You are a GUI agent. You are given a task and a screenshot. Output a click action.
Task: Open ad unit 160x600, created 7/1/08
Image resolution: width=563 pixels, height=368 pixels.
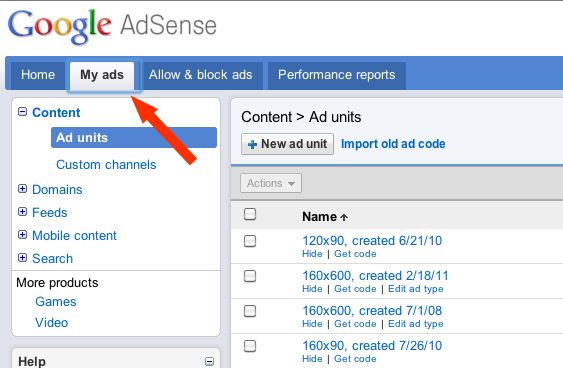[x=372, y=311]
